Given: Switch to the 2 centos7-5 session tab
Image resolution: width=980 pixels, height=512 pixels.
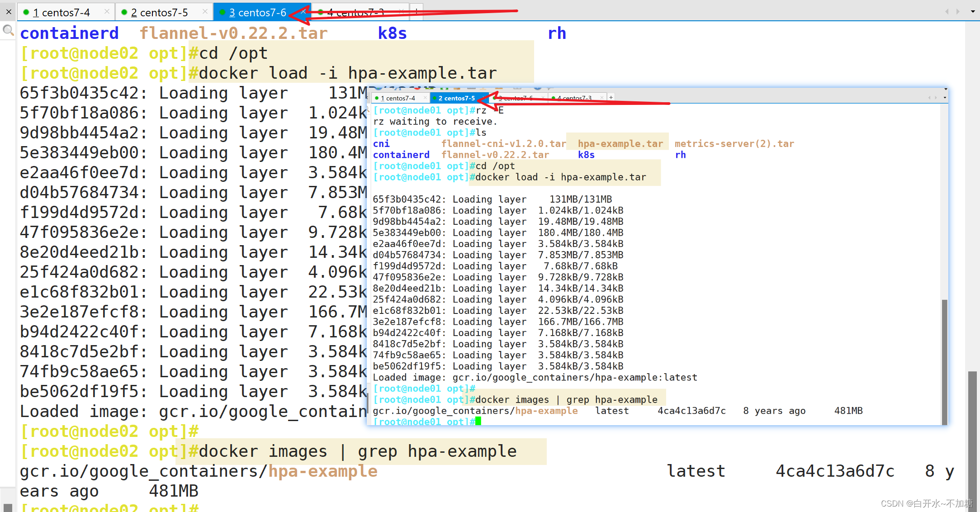Looking at the screenshot, I should coord(159,12).
